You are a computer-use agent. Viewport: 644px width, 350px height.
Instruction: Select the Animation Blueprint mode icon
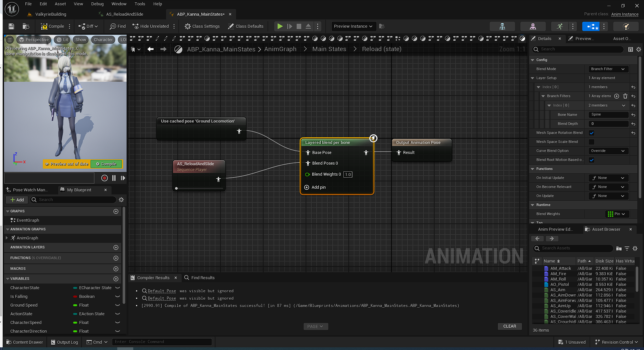click(x=591, y=26)
